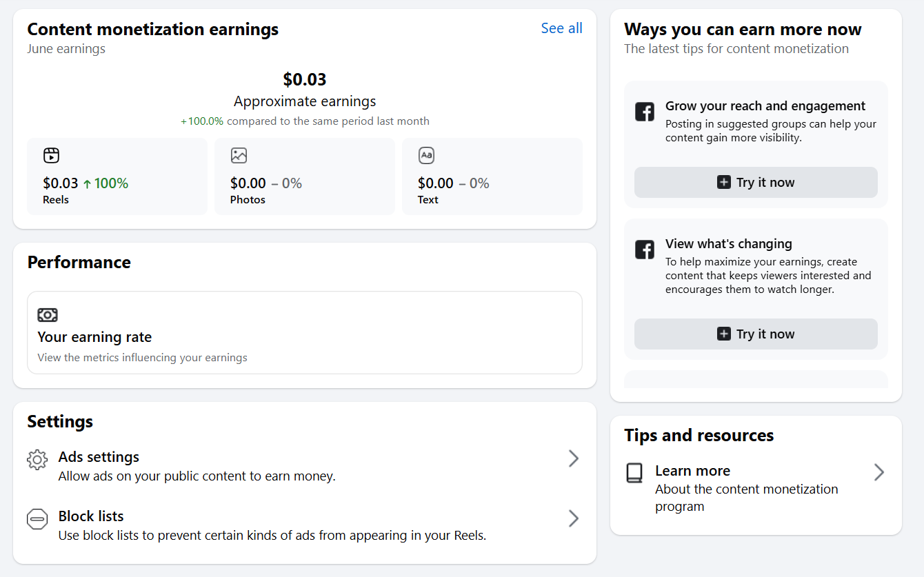This screenshot has width=924, height=577.
Task: Click Facebook icon beside View what's changing
Action: click(645, 250)
